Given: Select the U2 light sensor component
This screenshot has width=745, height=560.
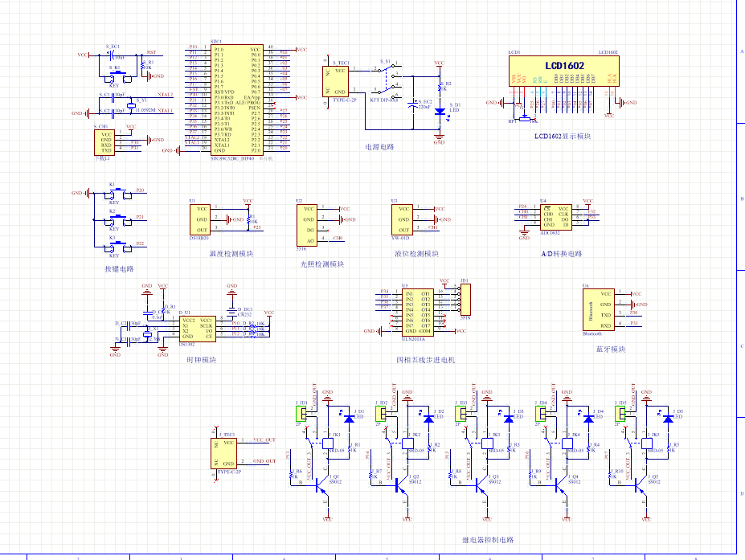Looking at the screenshot, I should pos(306,225).
